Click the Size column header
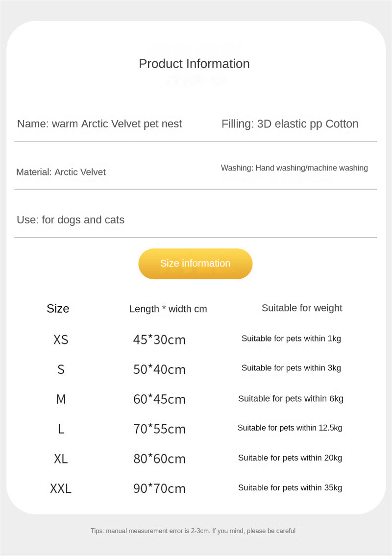The height and width of the screenshot is (559, 392). (x=58, y=309)
